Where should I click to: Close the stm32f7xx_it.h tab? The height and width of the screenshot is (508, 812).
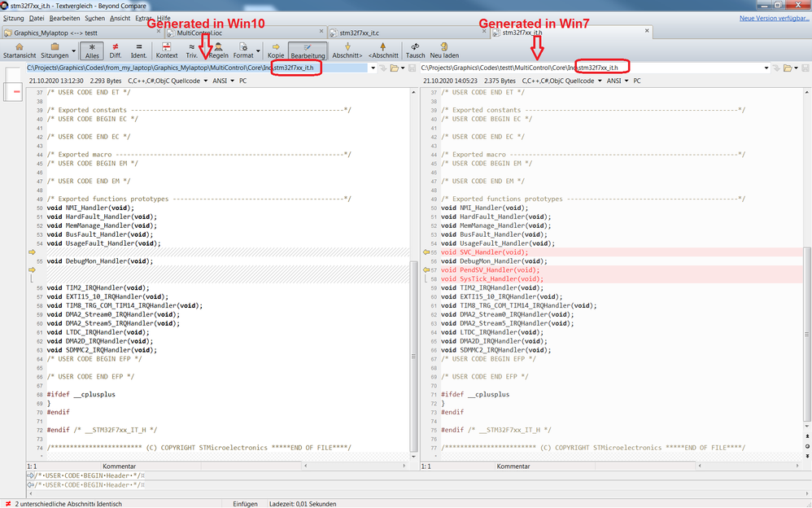(x=647, y=31)
